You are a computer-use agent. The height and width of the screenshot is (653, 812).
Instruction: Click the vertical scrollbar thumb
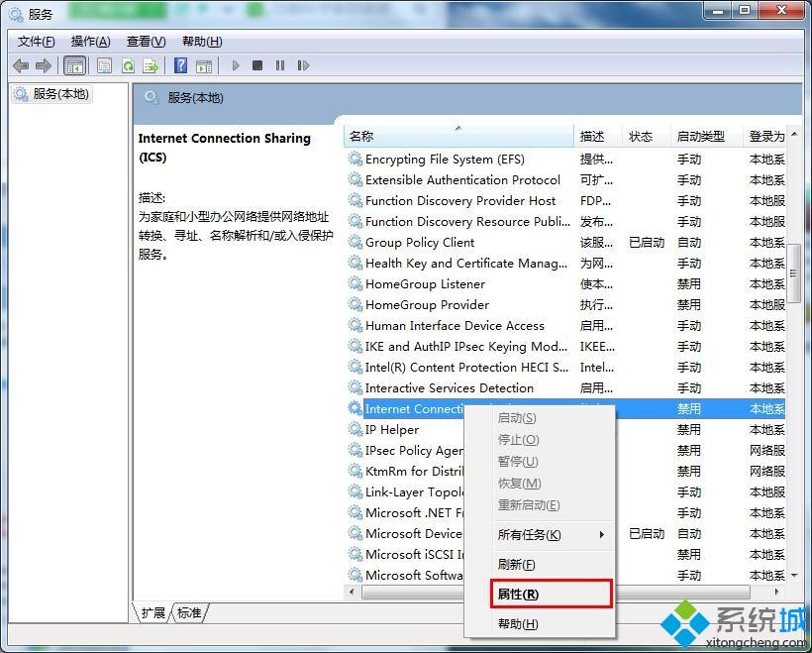tap(794, 273)
